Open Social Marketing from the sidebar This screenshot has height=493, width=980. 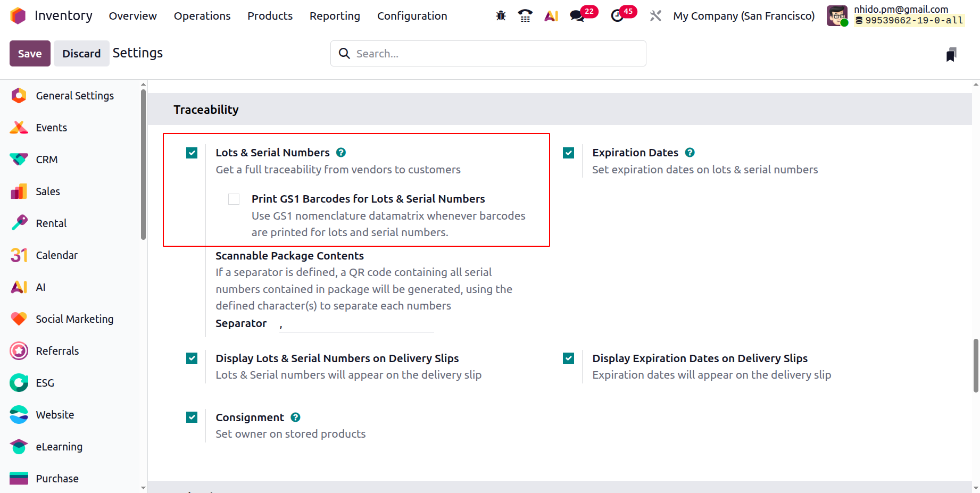[74, 319]
